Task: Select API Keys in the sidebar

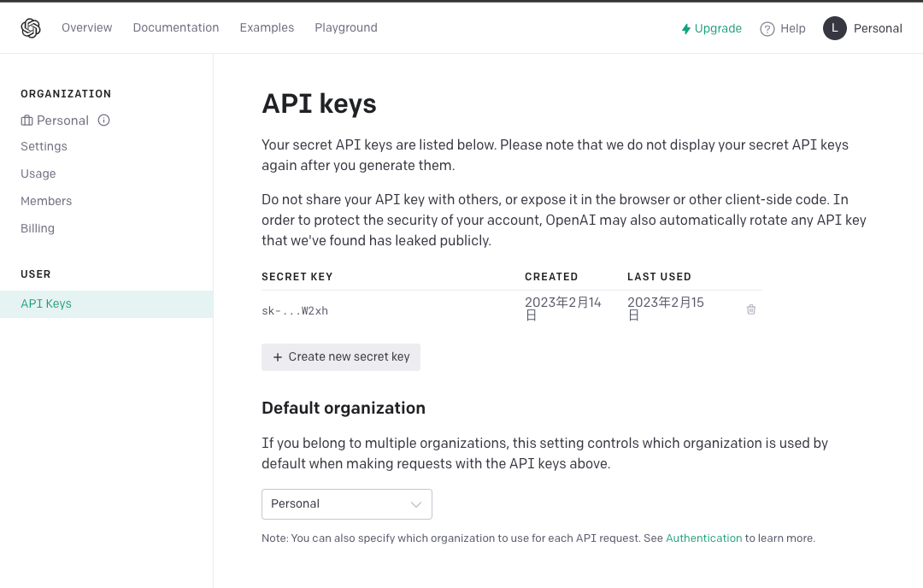Action: pyautogui.click(x=46, y=303)
